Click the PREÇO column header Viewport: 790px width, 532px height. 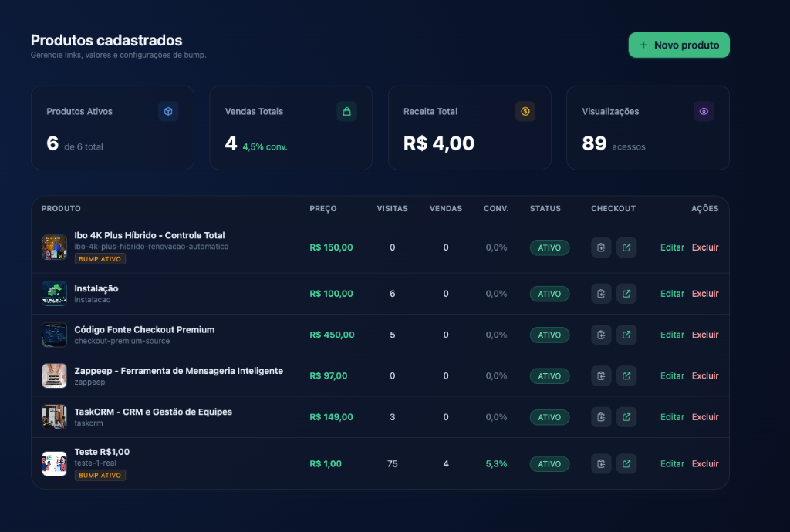point(322,209)
